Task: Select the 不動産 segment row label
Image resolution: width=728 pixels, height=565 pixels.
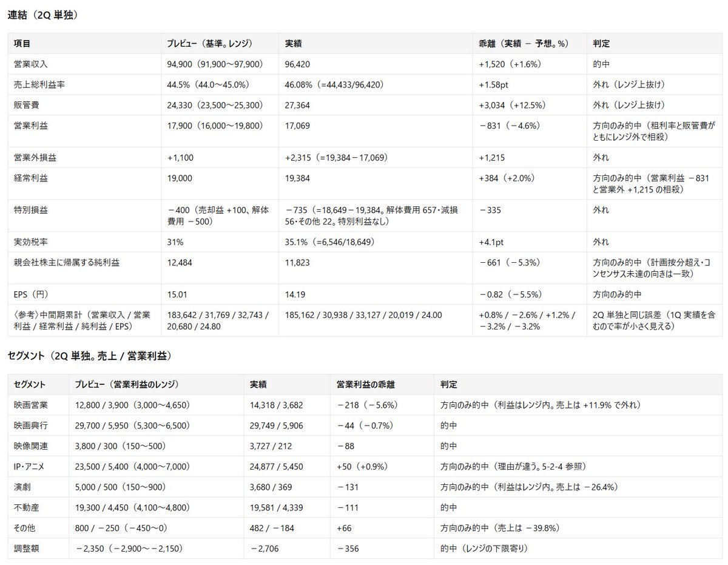Action: 25,507
